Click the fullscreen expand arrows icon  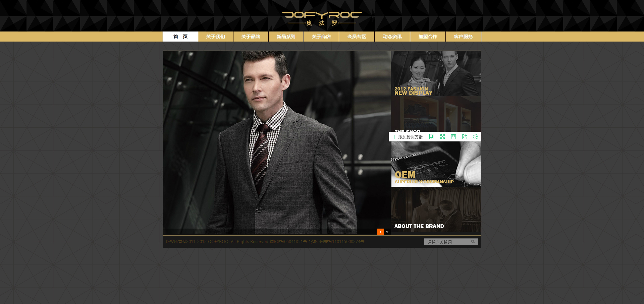(442, 137)
